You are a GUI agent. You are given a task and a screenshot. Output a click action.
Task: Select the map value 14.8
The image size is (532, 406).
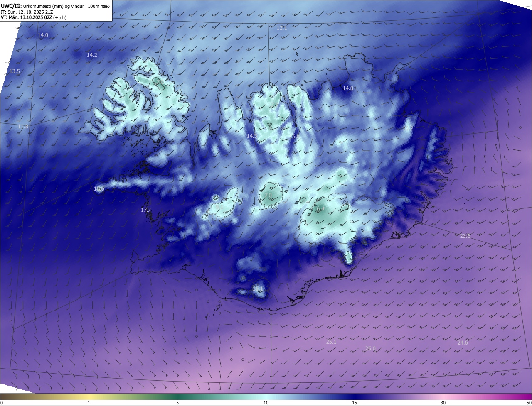(348, 88)
